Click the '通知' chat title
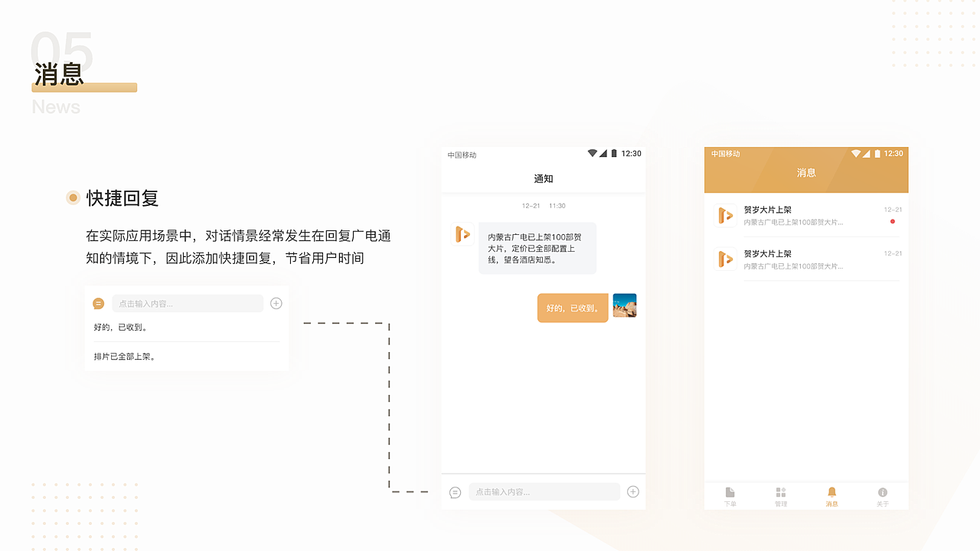 click(x=544, y=179)
